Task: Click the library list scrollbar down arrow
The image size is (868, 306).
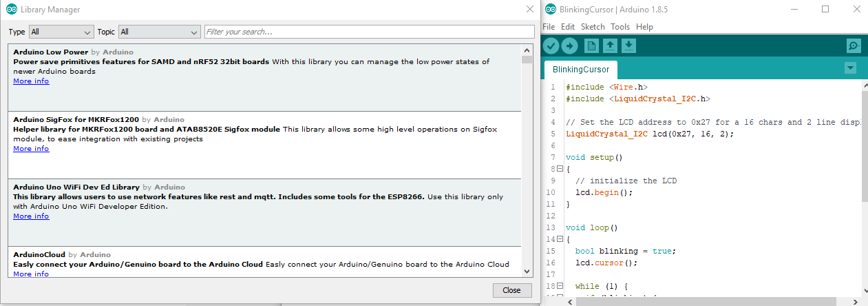Action: [527, 272]
